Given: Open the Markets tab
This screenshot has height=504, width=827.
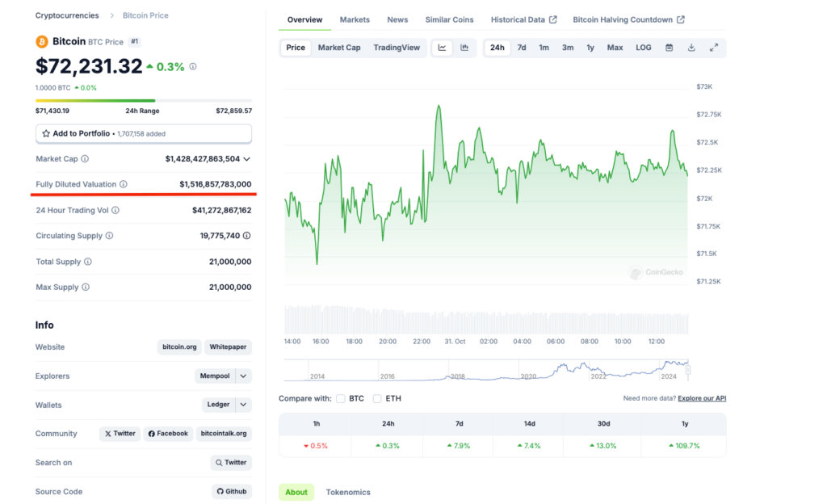Looking at the screenshot, I should 355,19.
